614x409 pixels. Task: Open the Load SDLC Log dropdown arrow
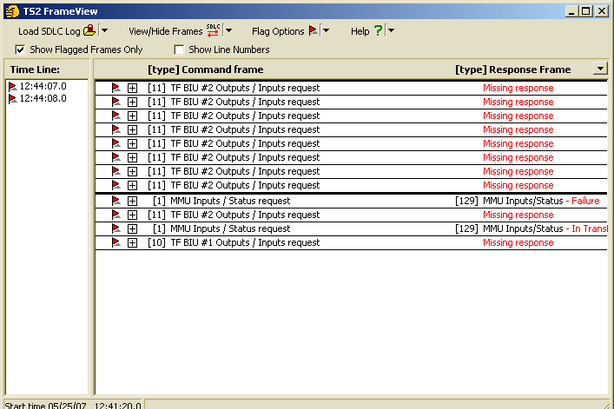[105, 31]
